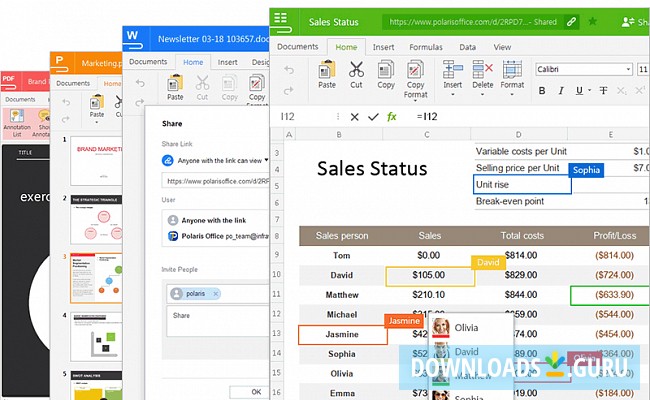Click Copy icon in Sales Status ribbon
The image size is (650, 400).
[386, 70]
